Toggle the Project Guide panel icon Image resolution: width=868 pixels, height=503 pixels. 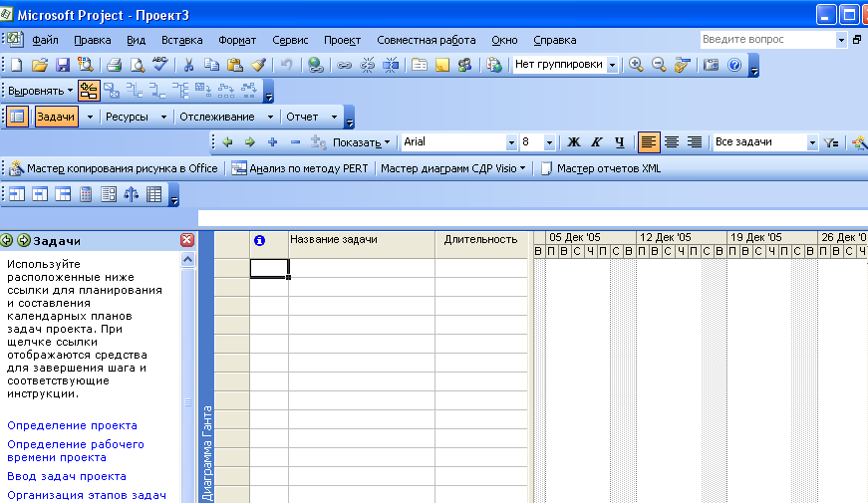coord(17,117)
